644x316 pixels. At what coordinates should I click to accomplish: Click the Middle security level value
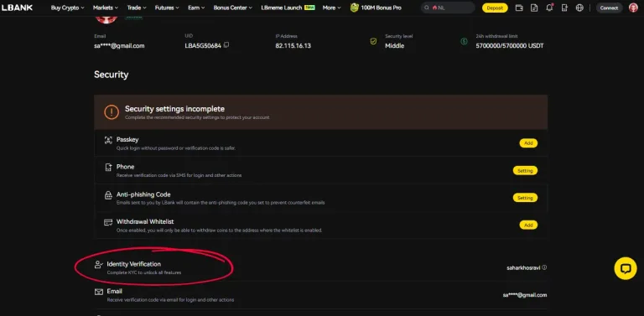click(x=394, y=46)
